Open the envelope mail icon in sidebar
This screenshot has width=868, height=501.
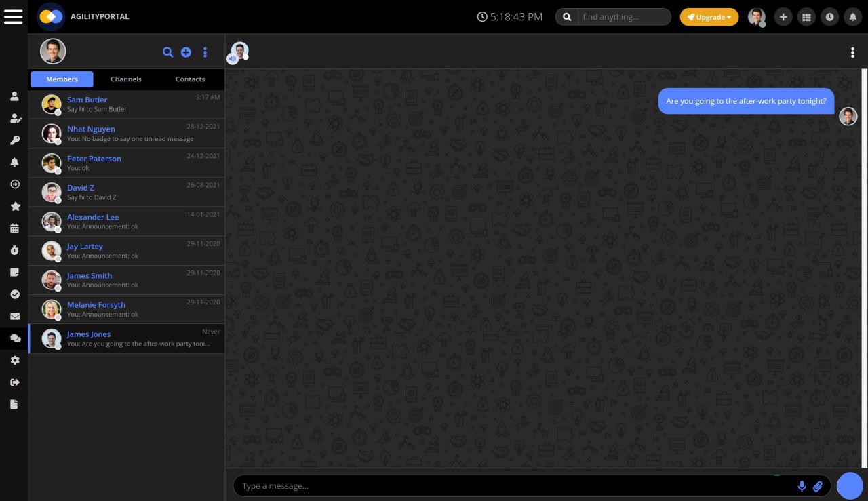click(x=14, y=316)
